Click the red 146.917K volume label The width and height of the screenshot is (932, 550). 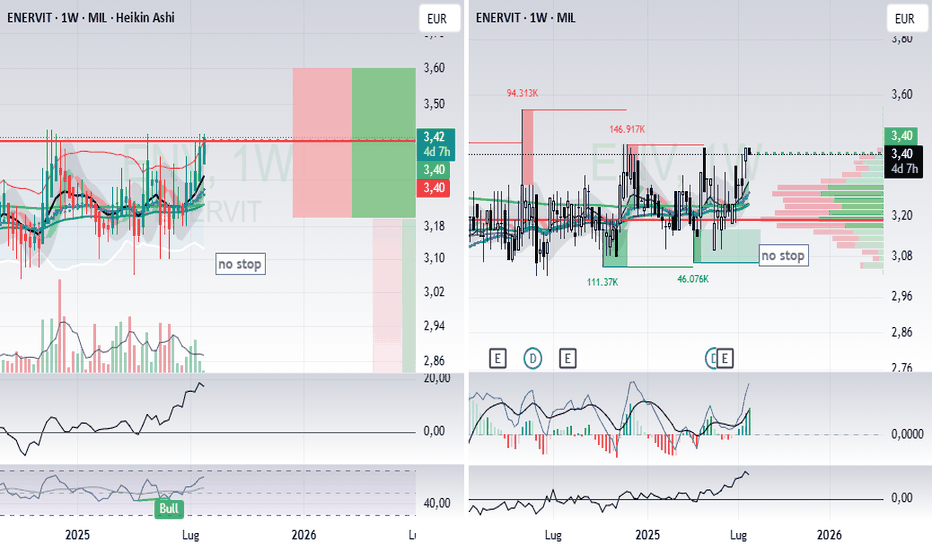pyautogui.click(x=627, y=129)
